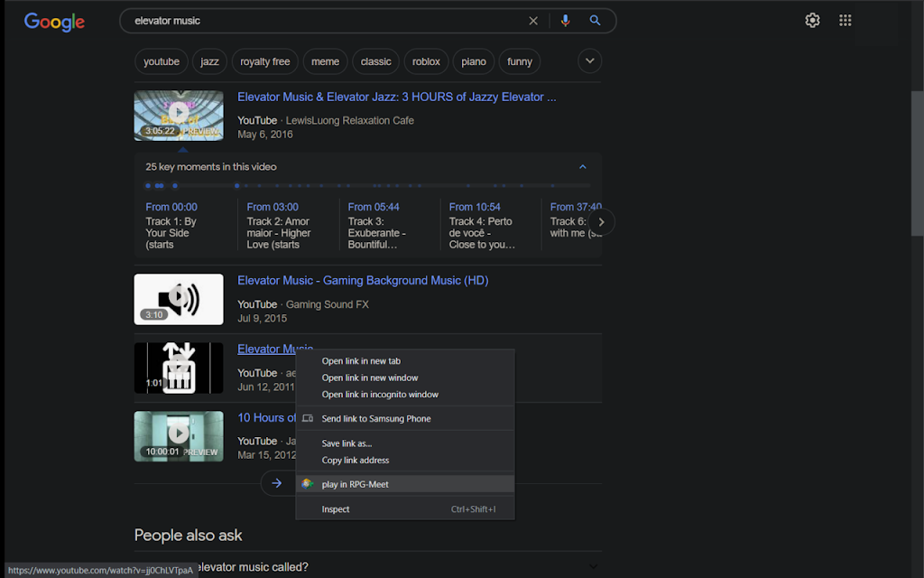Select the roblox filter chip
924x578 pixels.
click(x=426, y=61)
